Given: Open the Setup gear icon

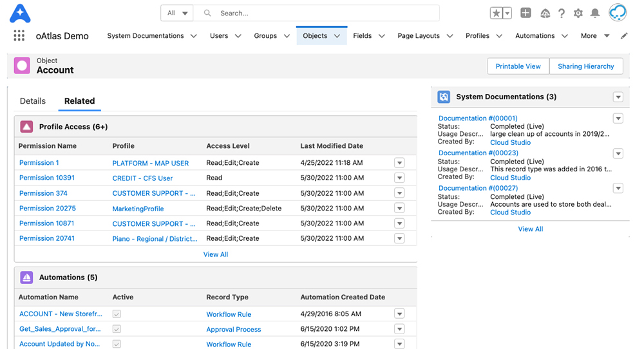Looking at the screenshot, I should pyautogui.click(x=578, y=13).
